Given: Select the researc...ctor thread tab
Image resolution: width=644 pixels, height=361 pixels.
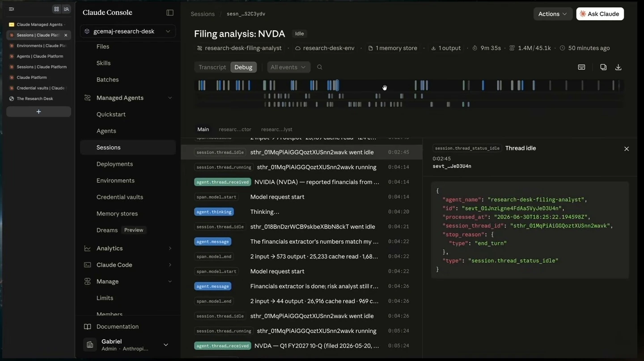Looking at the screenshot, I should click(x=235, y=129).
